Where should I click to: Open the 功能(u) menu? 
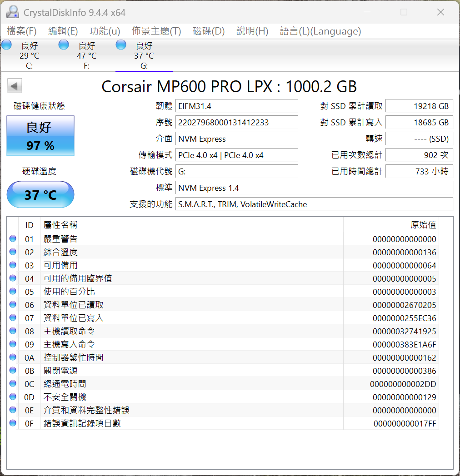pos(104,31)
